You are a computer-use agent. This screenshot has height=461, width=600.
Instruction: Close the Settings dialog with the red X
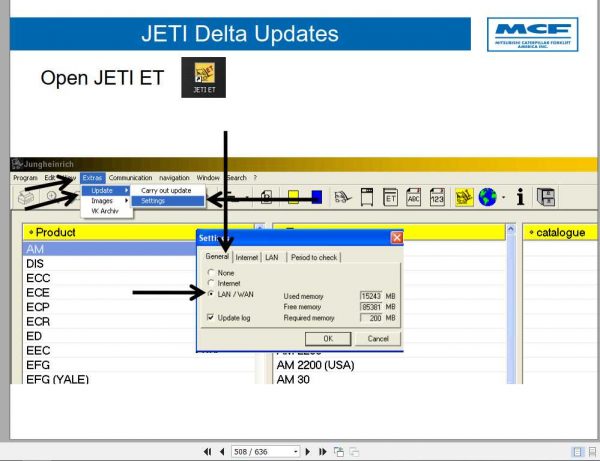pyautogui.click(x=397, y=238)
